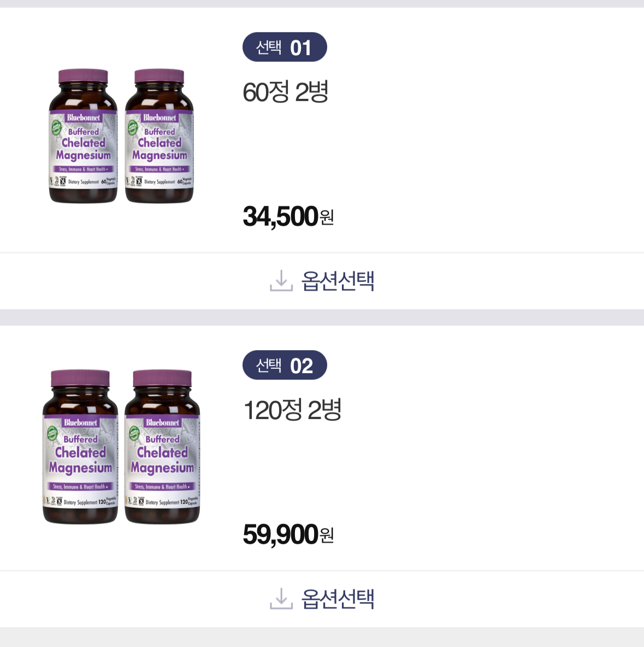Click the download arrow icon under 59,900원
This screenshot has width=644, height=647.
[x=281, y=598]
